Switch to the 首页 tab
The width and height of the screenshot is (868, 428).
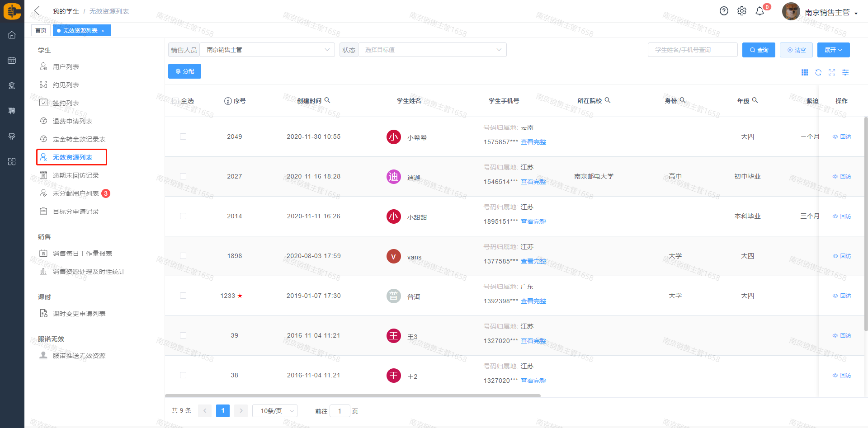click(x=41, y=30)
